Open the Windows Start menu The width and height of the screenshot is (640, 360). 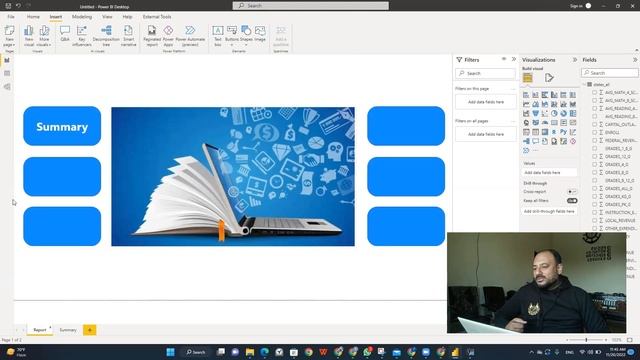(x=170, y=352)
